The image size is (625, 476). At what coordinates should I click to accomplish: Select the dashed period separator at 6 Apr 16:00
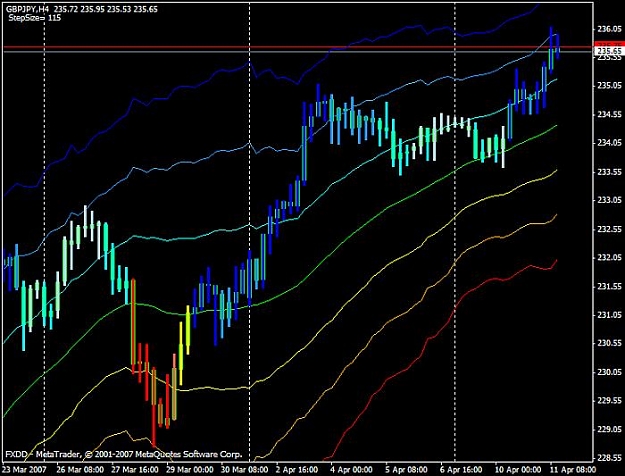click(x=455, y=231)
